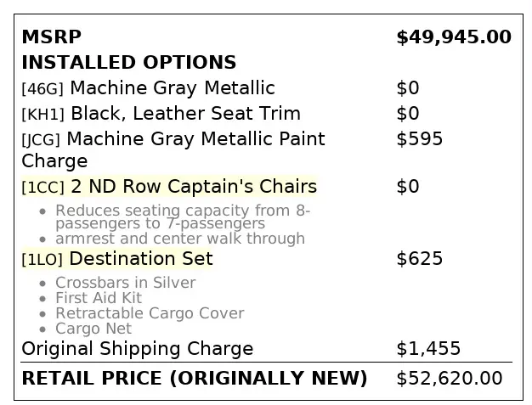
Task: Click the Crossbars in Silver item
Action: (x=125, y=283)
